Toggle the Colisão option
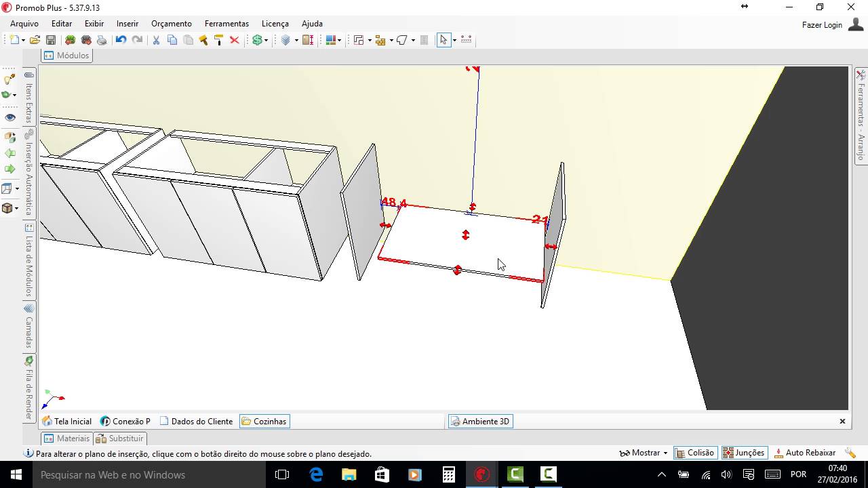This screenshot has width=868, height=488. (x=695, y=453)
